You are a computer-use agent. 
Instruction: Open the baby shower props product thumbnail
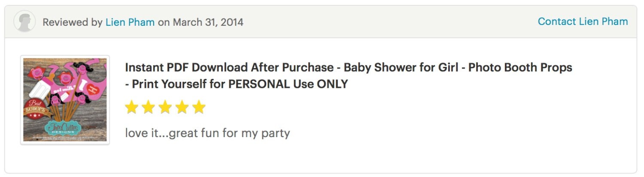(x=65, y=100)
